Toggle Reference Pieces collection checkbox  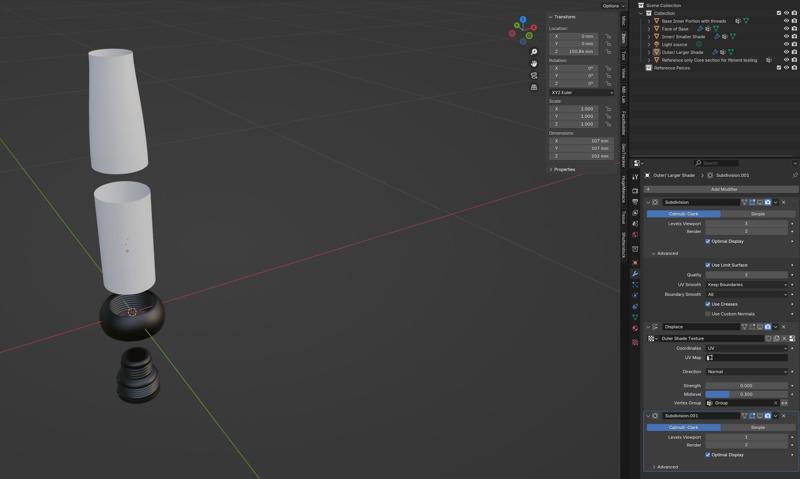[779, 67]
